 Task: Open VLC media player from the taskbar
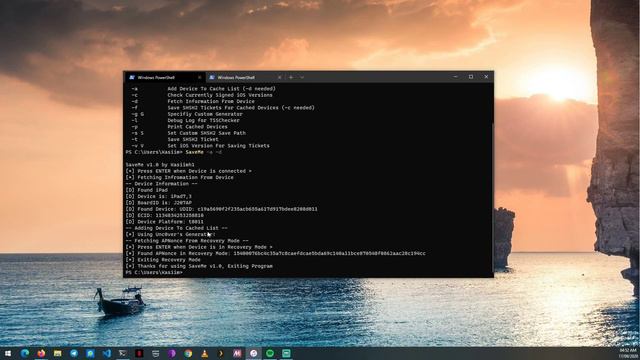204,353
